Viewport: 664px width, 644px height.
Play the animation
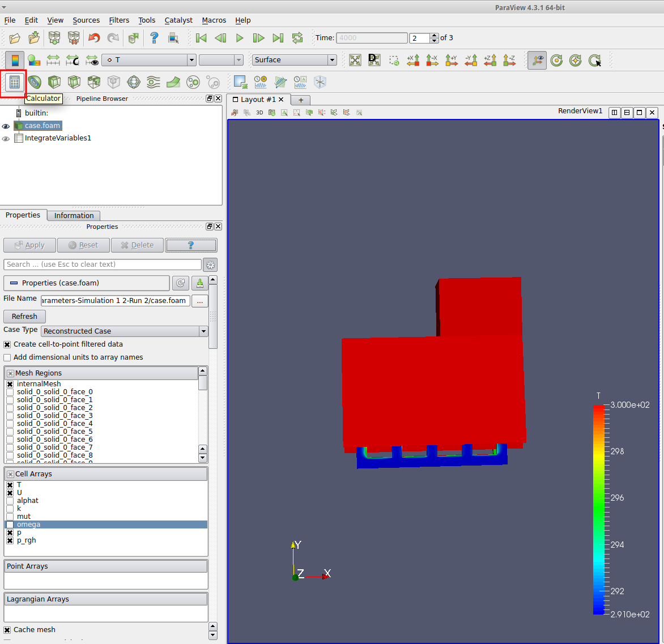pos(240,38)
